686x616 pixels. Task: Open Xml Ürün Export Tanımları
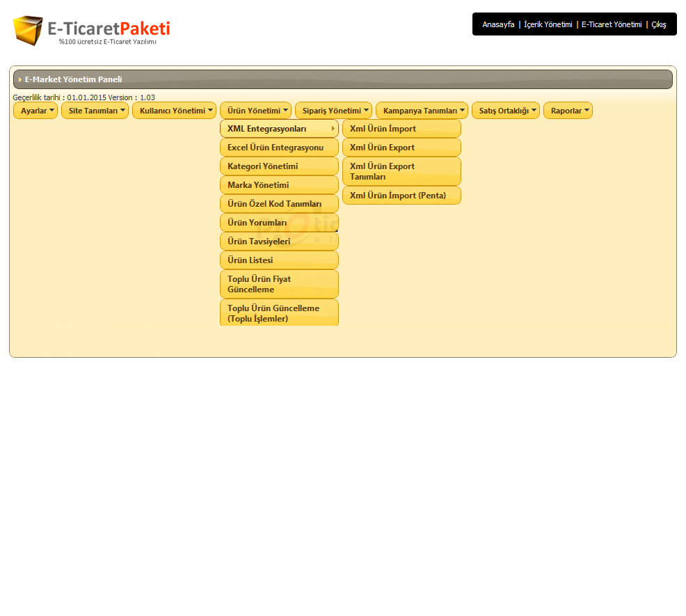coord(401,171)
